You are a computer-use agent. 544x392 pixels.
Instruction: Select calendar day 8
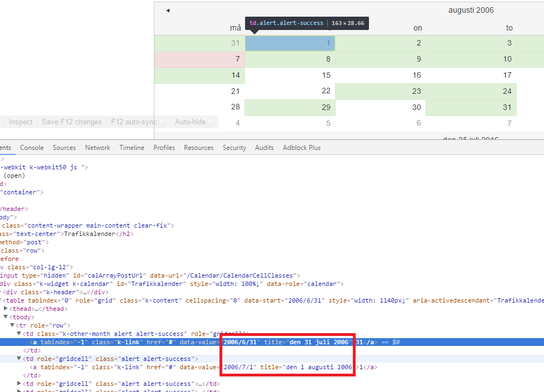290,59
